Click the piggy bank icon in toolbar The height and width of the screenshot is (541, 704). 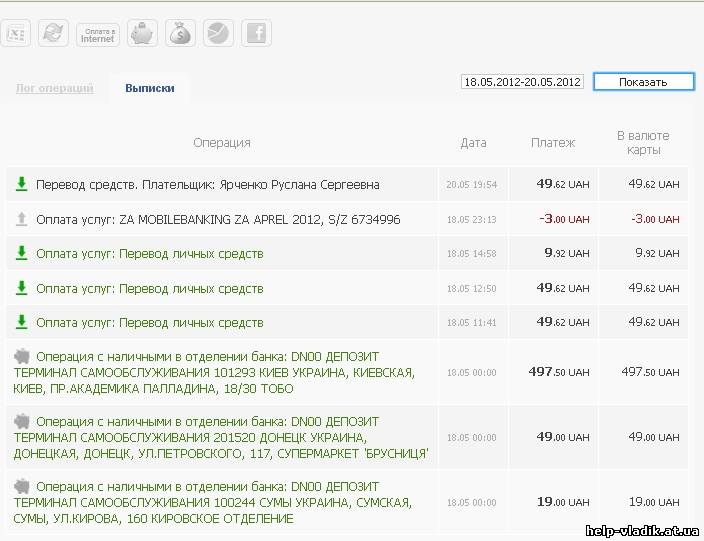[143, 34]
